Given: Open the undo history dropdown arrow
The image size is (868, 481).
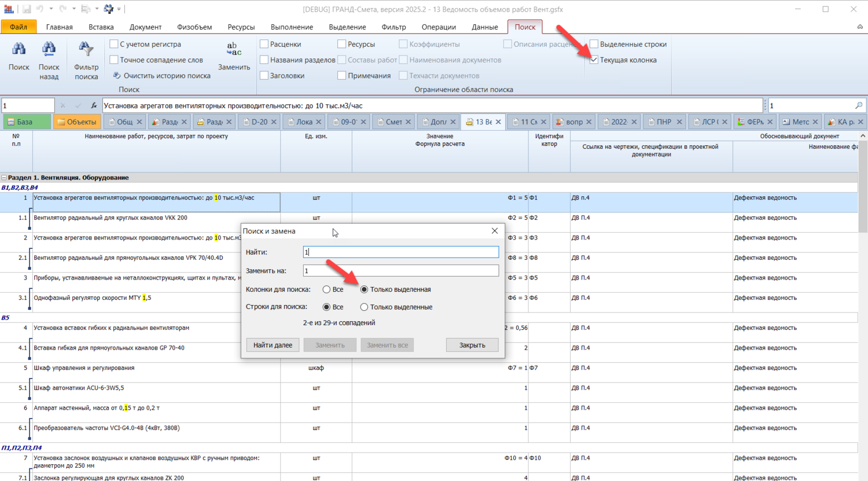Looking at the screenshot, I should (51, 9).
